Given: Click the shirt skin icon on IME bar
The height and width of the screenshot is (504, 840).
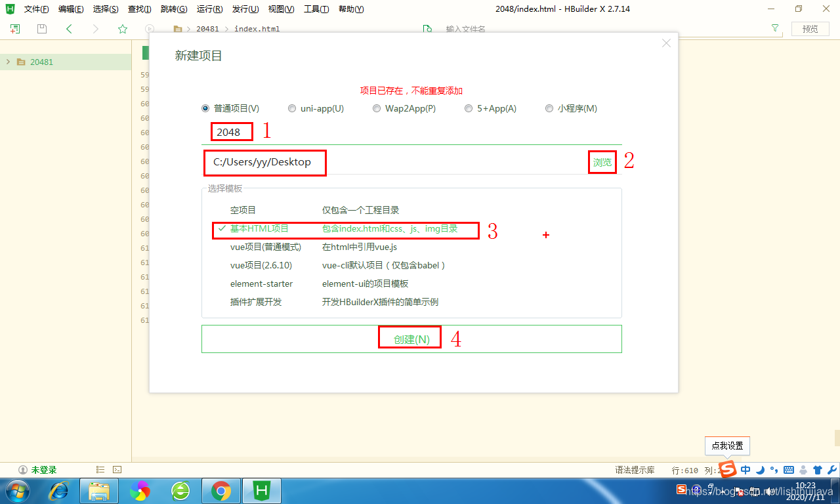Looking at the screenshot, I should (817, 470).
